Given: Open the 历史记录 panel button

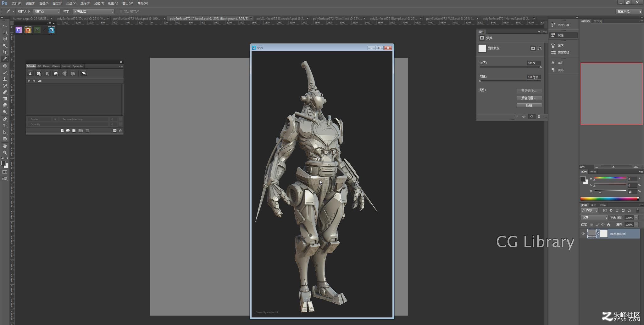Looking at the screenshot, I should point(563,25).
